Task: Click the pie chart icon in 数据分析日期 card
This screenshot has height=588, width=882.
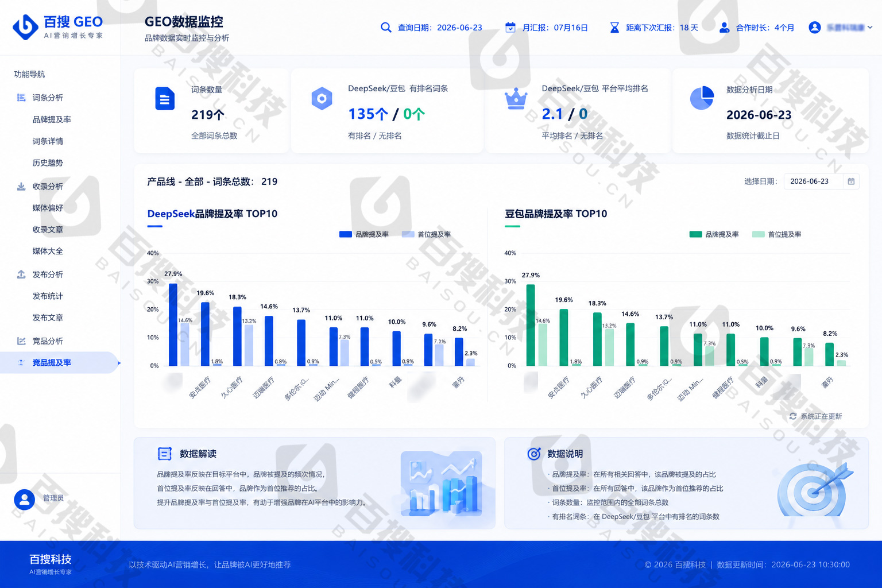Action: [702, 98]
